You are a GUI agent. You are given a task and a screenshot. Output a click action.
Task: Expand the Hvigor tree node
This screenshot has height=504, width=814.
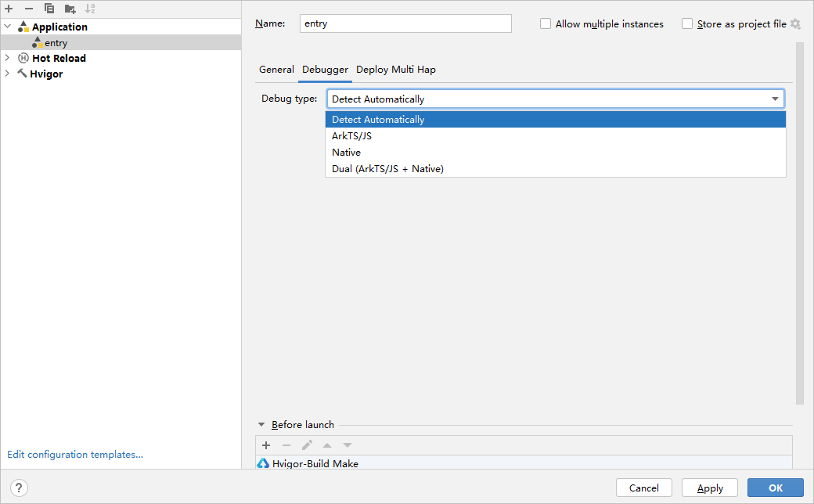[8, 74]
